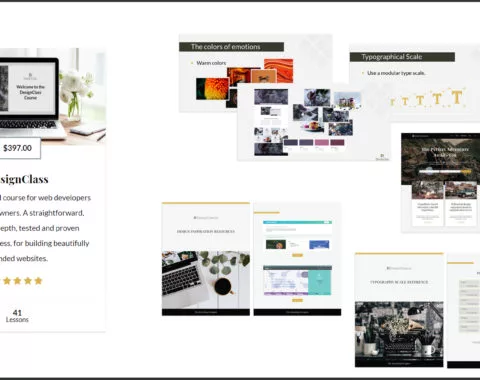The image size is (480, 380).
Task: Open the resources list page preview
Action: click(297, 259)
